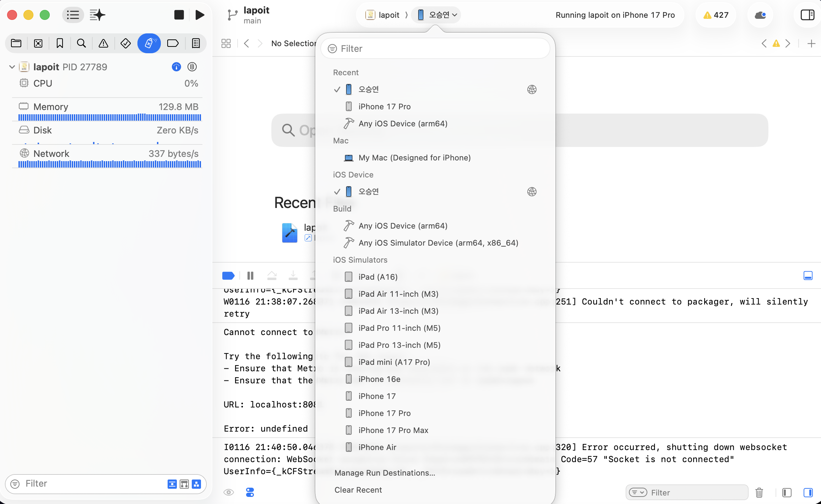821x504 pixels.
Task: Select iPhone 17 Pro Max simulator
Action: (x=435, y=430)
